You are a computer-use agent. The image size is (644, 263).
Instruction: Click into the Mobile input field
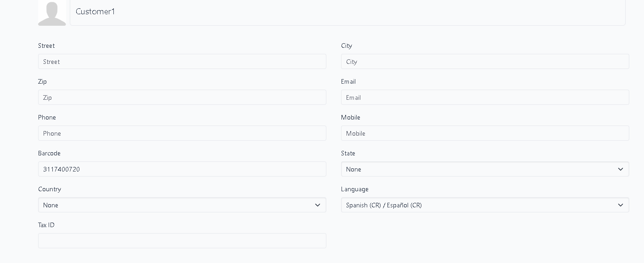[x=485, y=133]
